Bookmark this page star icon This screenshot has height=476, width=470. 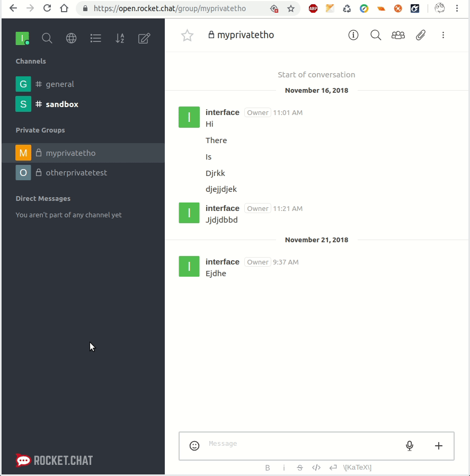click(291, 8)
